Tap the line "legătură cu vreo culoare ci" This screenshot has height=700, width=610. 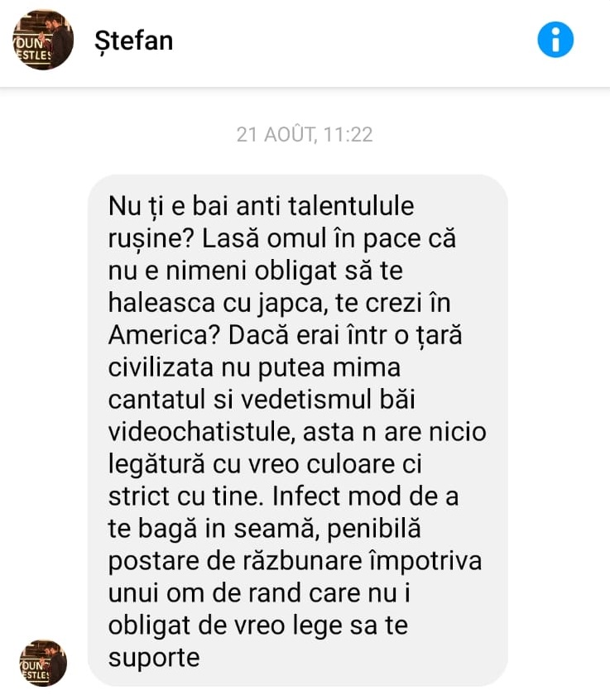265,464
